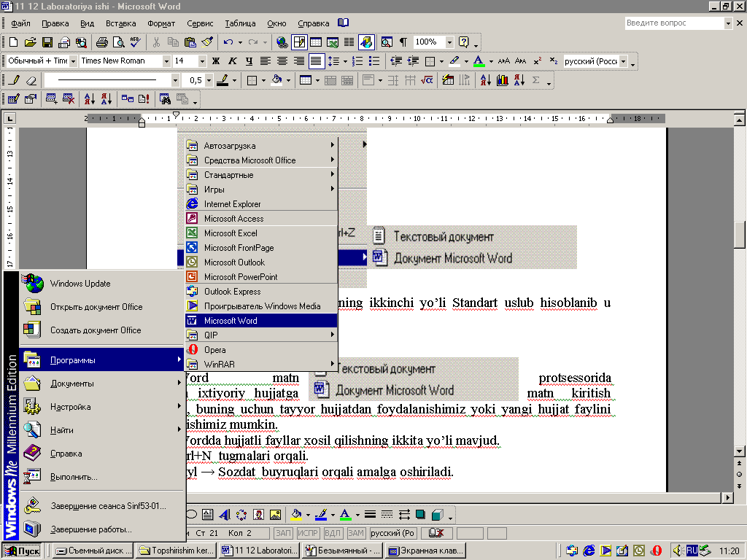Click Windows Update in the Start menu

80,284
